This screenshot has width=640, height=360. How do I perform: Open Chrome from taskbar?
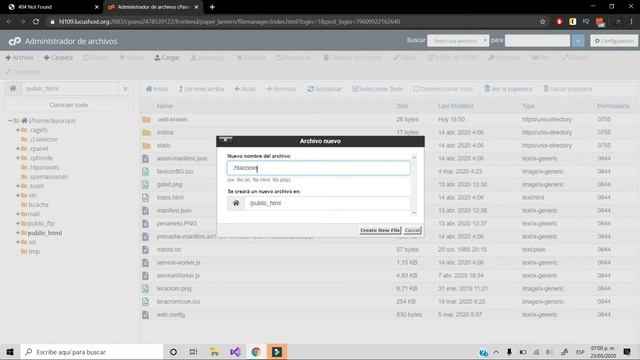tap(256, 352)
